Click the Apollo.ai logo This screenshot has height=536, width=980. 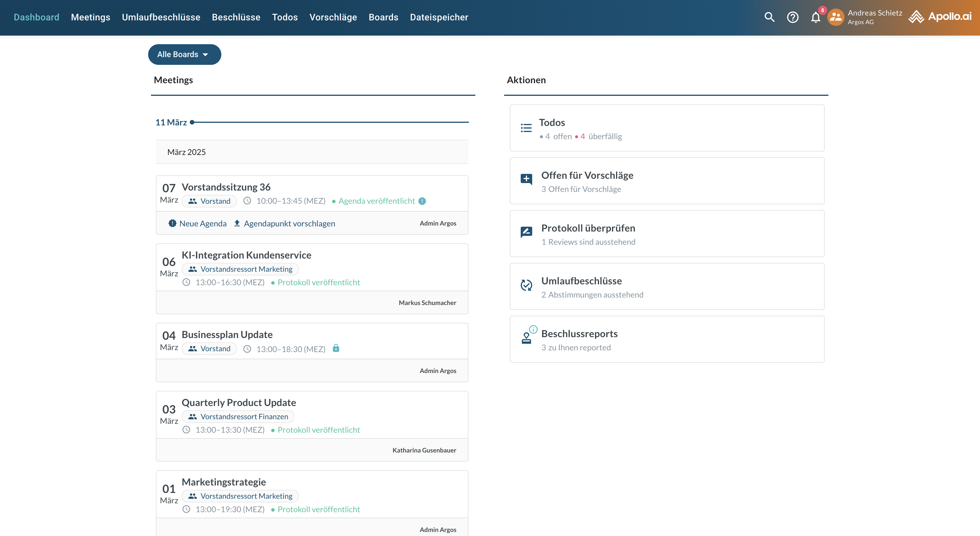[940, 16]
